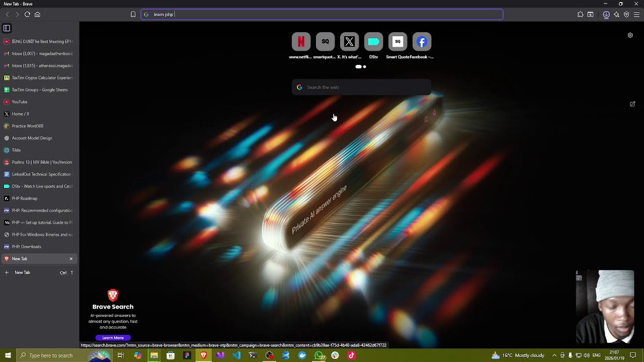Click the browser Forward arrow
644x362 pixels.
coord(17,15)
